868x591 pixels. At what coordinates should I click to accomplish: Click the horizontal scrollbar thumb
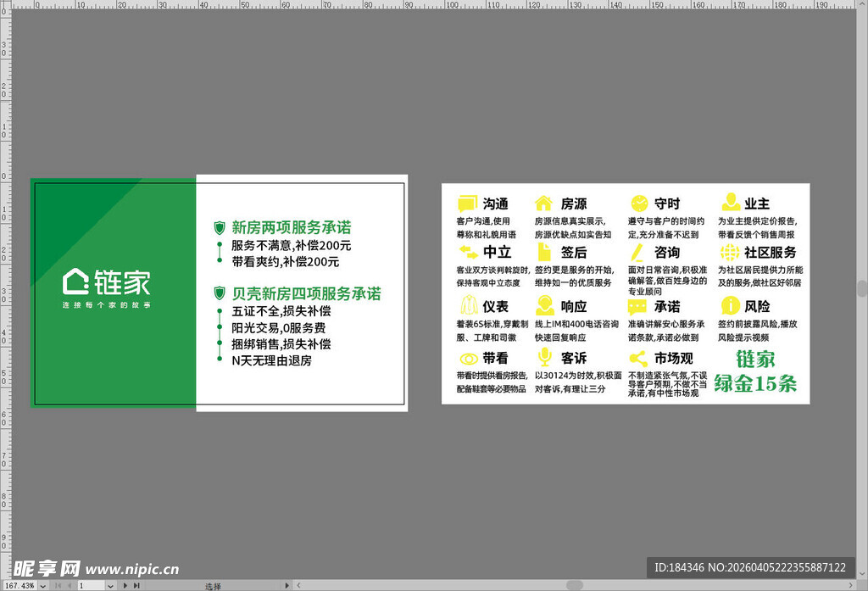(x=575, y=585)
